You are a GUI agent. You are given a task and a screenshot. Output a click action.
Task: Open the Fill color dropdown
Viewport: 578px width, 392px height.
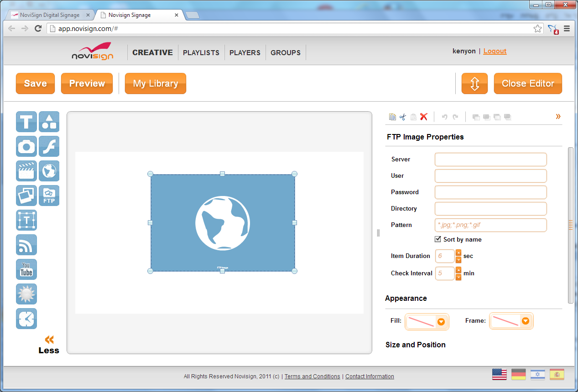(x=441, y=321)
